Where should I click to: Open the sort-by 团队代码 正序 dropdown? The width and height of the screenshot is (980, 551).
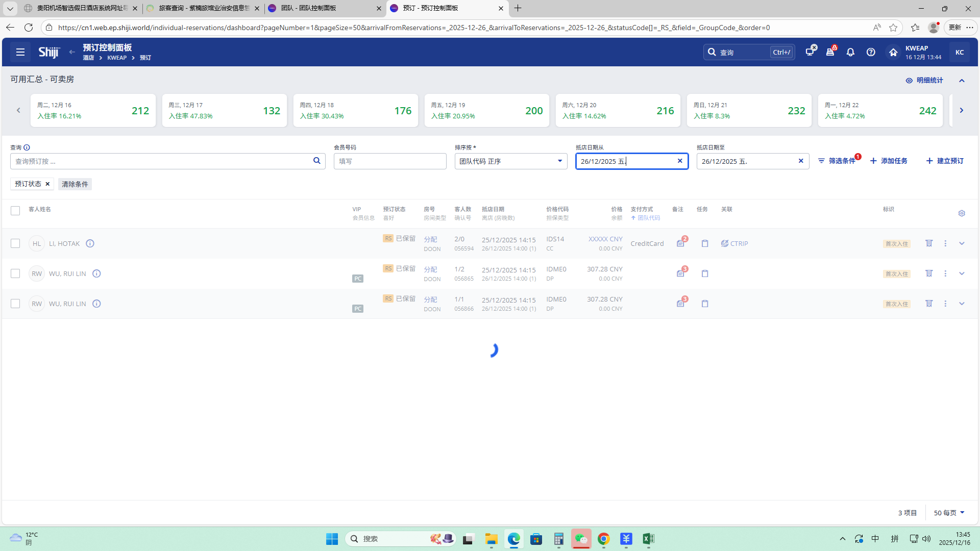coord(510,161)
